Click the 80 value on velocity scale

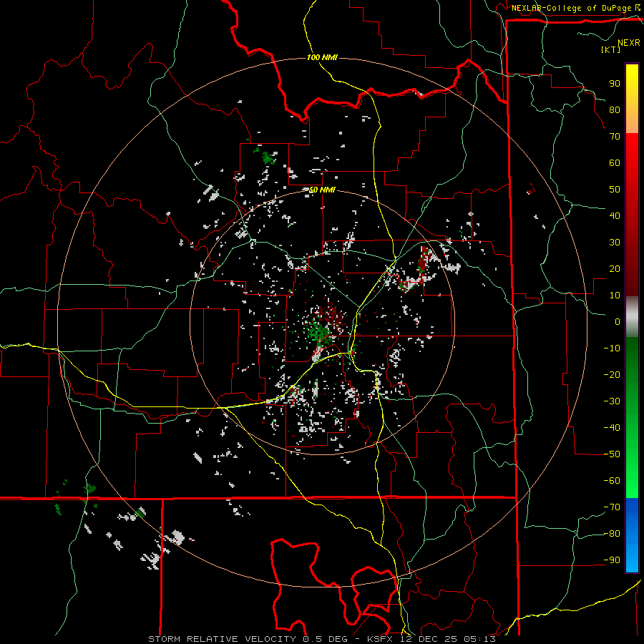(x=615, y=109)
